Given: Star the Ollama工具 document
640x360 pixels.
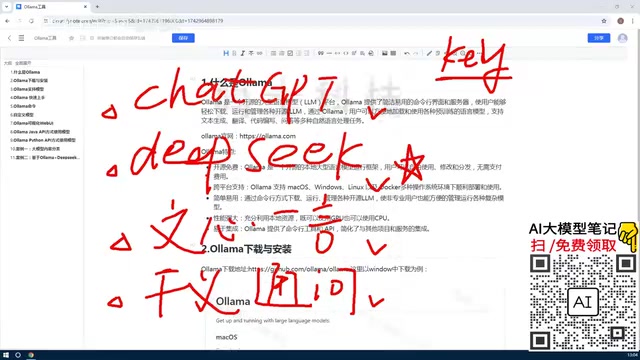Looking at the screenshot, I should [x=71, y=38].
